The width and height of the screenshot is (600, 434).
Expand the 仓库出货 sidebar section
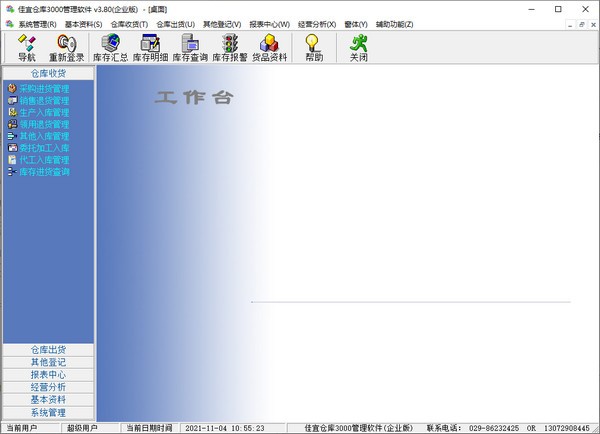tap(48, 350)
